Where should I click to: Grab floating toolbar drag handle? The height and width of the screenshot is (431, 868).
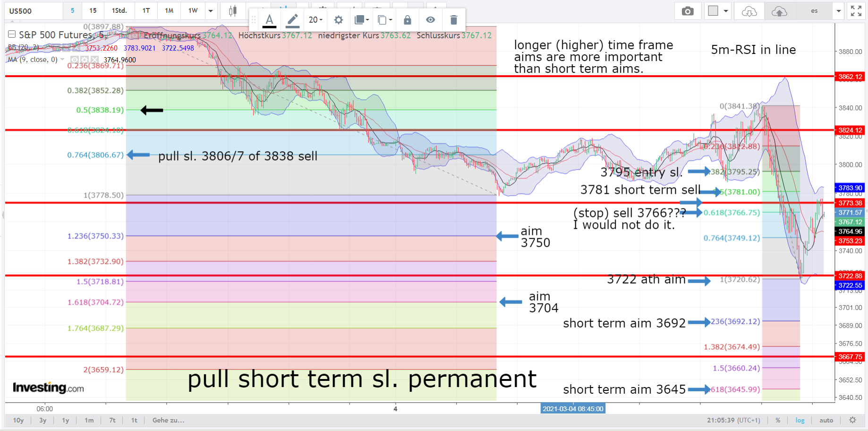254,20
